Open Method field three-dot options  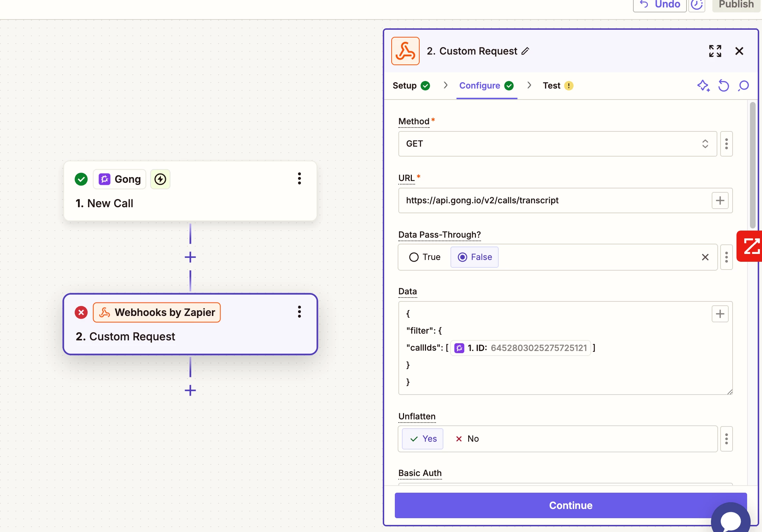(x=727, y=144)
